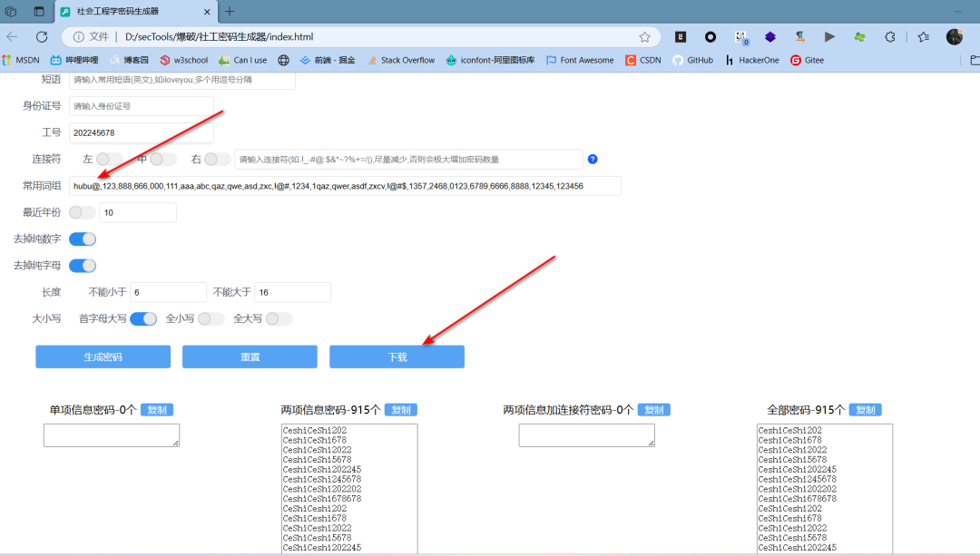Click the first dark square extension icon
This screenshot has height=556, width=980.
tap(681, 37)
